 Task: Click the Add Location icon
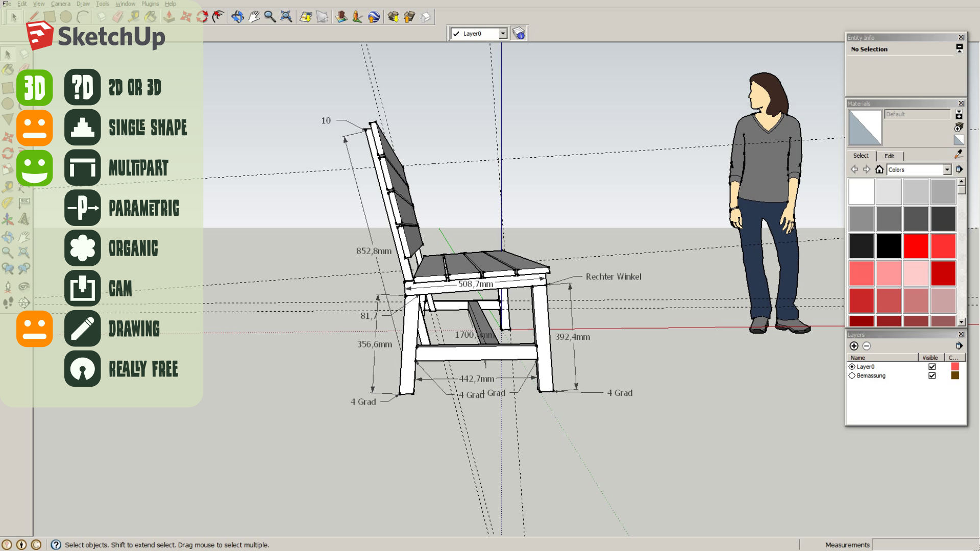pos(306,17)
